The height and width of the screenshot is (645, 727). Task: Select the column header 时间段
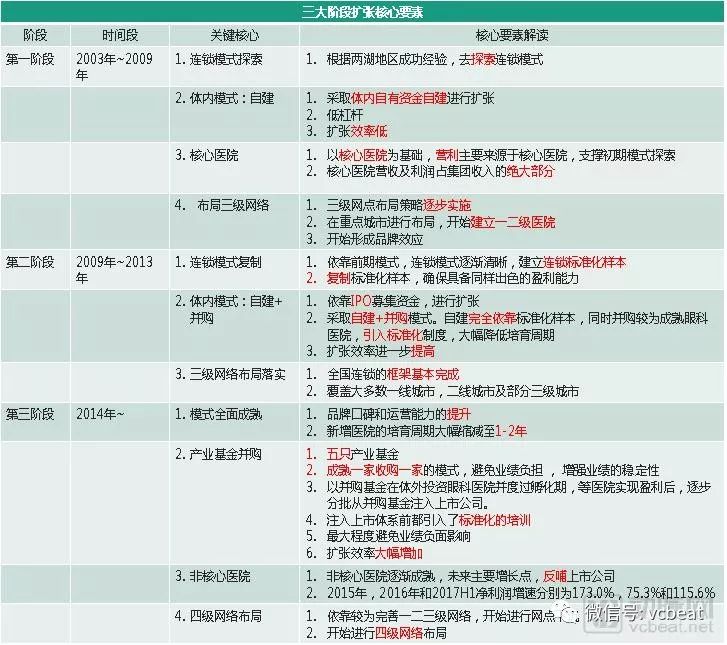120,35
